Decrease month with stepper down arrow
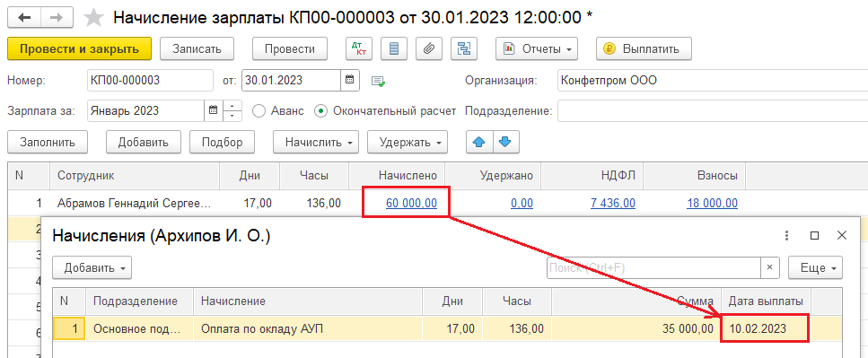Viewport: 868px width, 358px height. [x=233, y=117]
